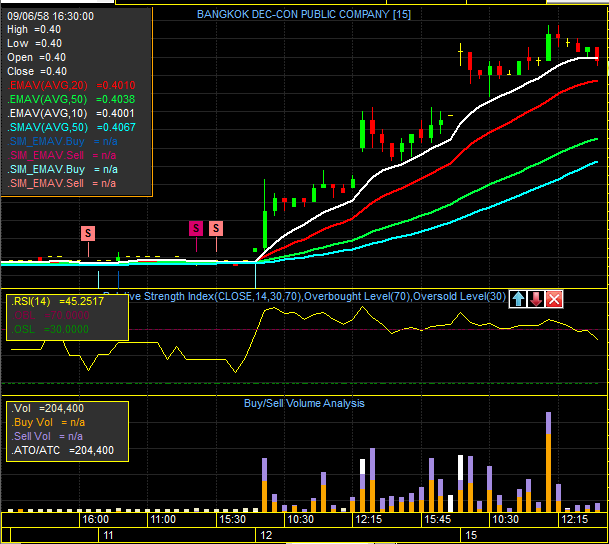
Task: Click the 15:30 time axis label
Action: (x=232, y=520)
